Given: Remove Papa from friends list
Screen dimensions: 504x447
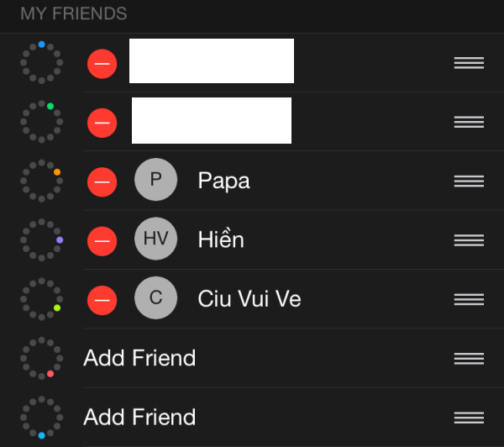Looking at the screenshot, I should (102, 181).
